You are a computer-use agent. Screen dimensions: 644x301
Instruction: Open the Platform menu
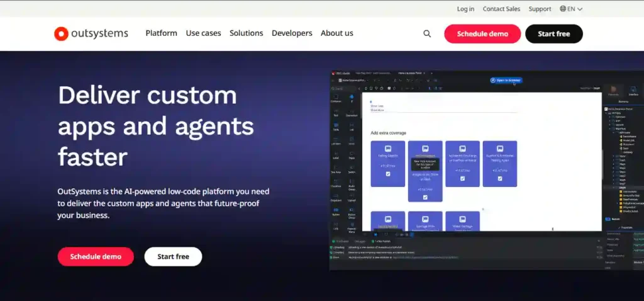coord(162,33)
